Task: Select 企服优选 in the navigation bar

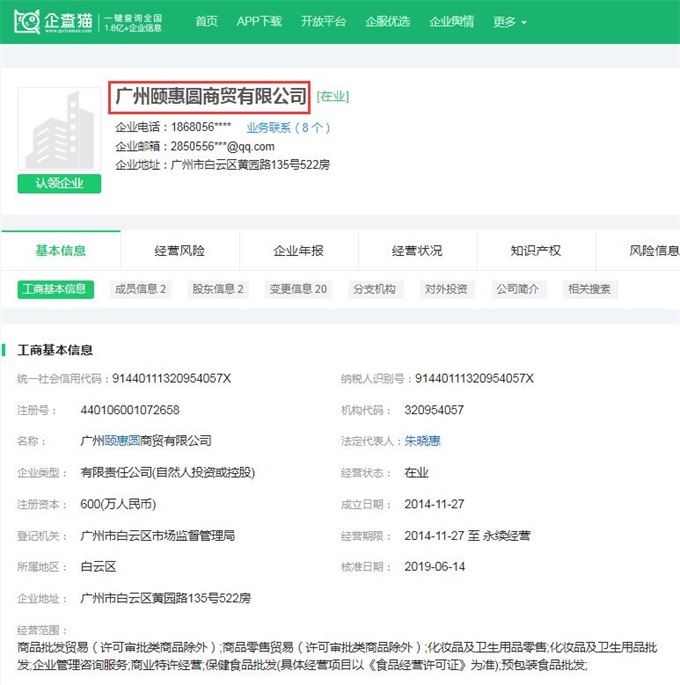Action: click(x=387, y=21)
